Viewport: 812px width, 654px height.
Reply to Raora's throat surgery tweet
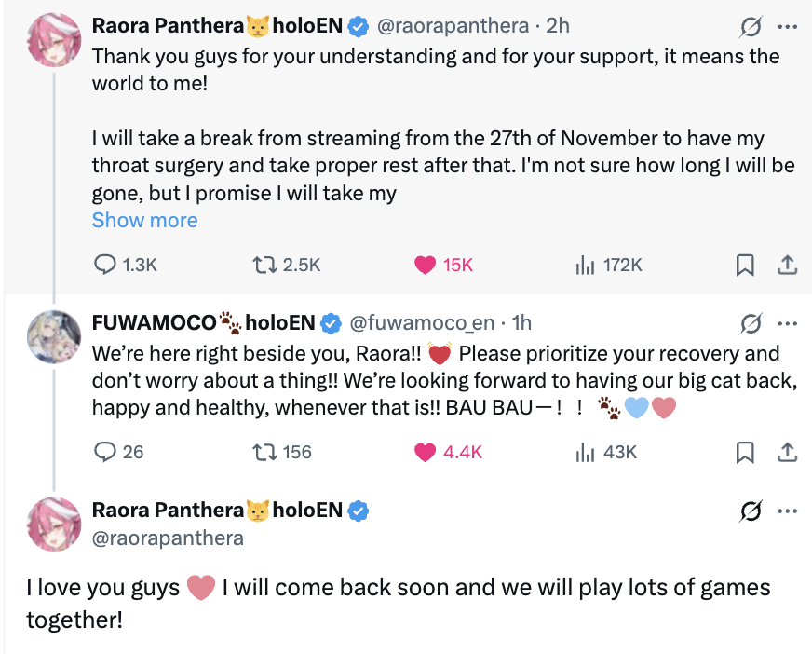(106, 265)
